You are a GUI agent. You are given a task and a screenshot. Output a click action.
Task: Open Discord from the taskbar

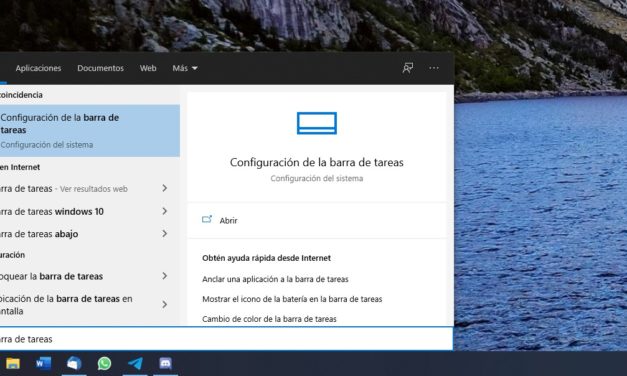tap(166, 364)
